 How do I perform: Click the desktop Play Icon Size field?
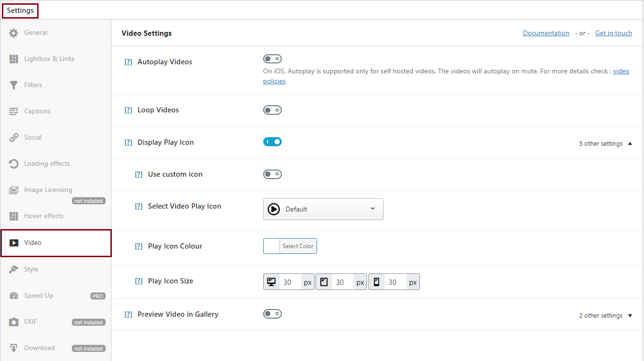tap(291, 282)
